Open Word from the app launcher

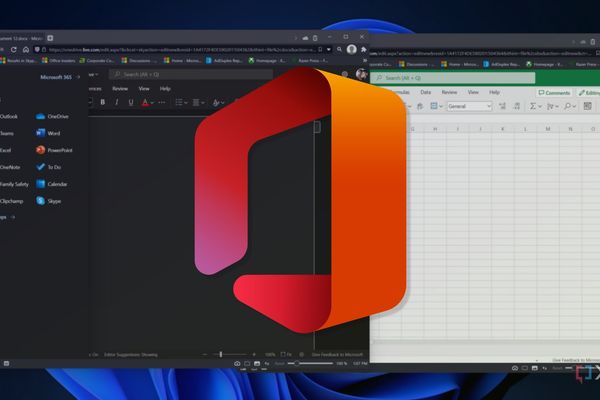(x=48, y=133)
